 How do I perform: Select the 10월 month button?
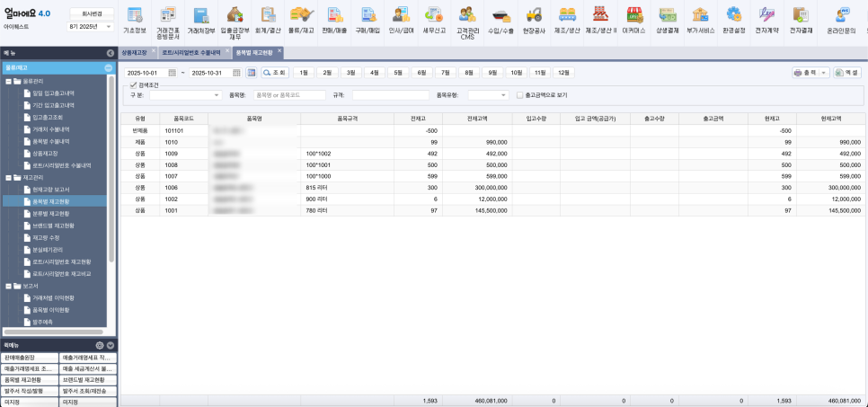click(x=516, y=73)
